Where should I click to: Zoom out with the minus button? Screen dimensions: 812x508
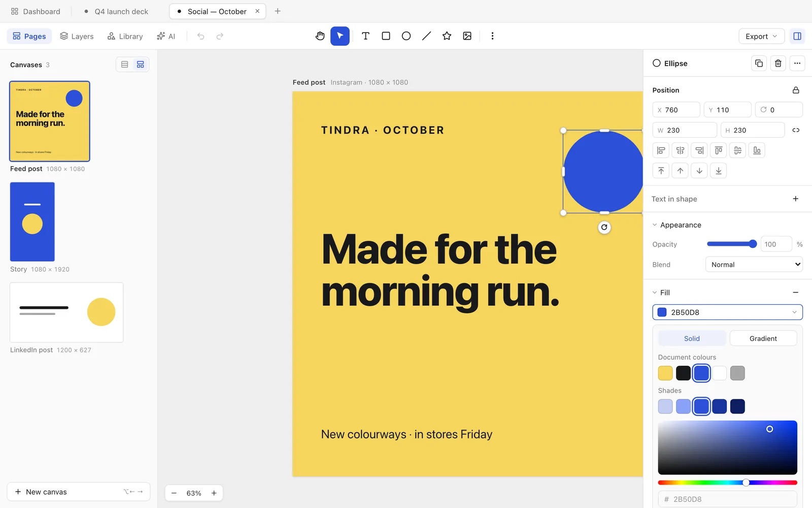click(174, 493)
